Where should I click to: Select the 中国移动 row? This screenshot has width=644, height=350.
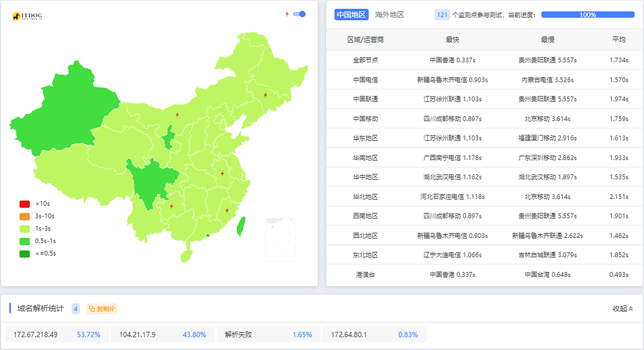(485, 119)
